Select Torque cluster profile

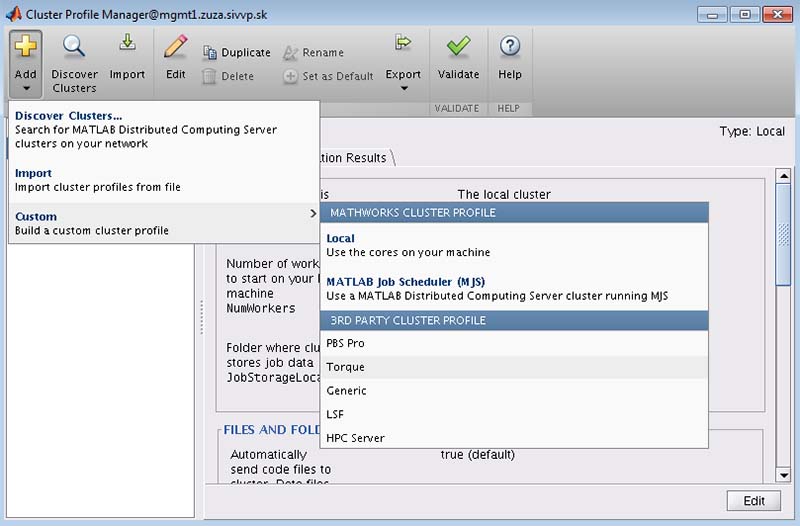(x=345, y=367)
